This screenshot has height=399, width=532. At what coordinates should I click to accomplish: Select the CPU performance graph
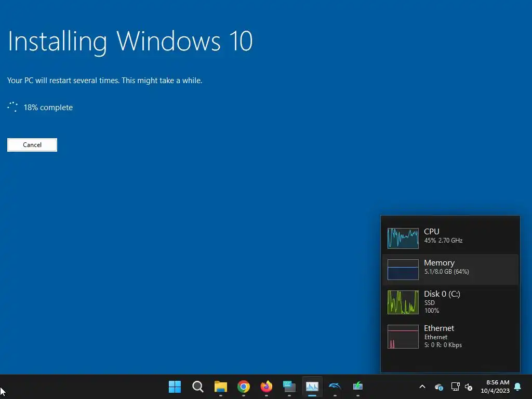tap(403, 238)
